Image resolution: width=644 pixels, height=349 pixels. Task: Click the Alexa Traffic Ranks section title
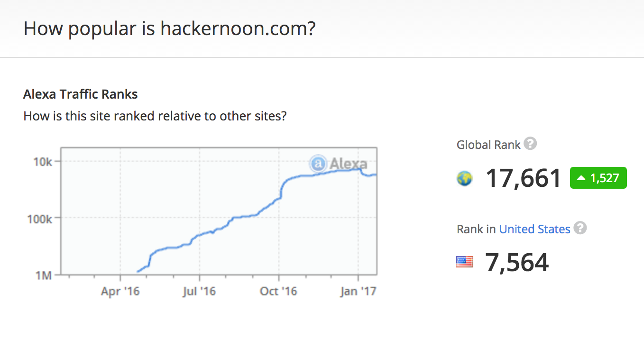coord(81,94)
